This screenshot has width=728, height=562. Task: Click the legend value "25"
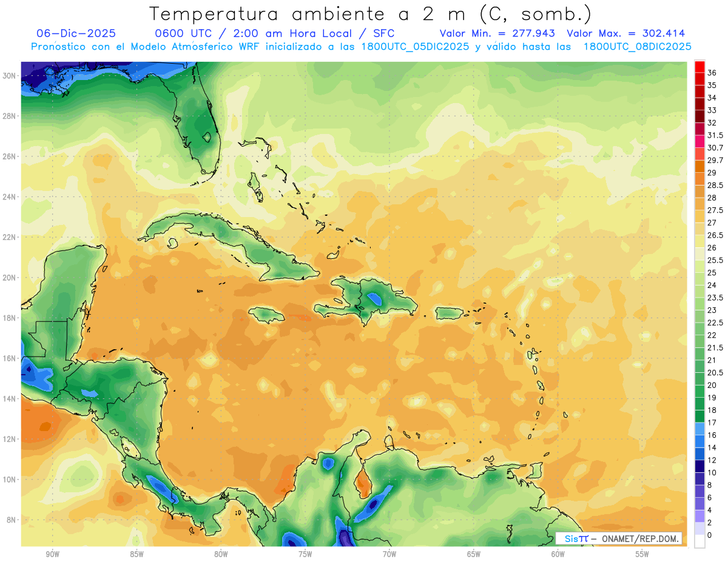tap(712, 273)
